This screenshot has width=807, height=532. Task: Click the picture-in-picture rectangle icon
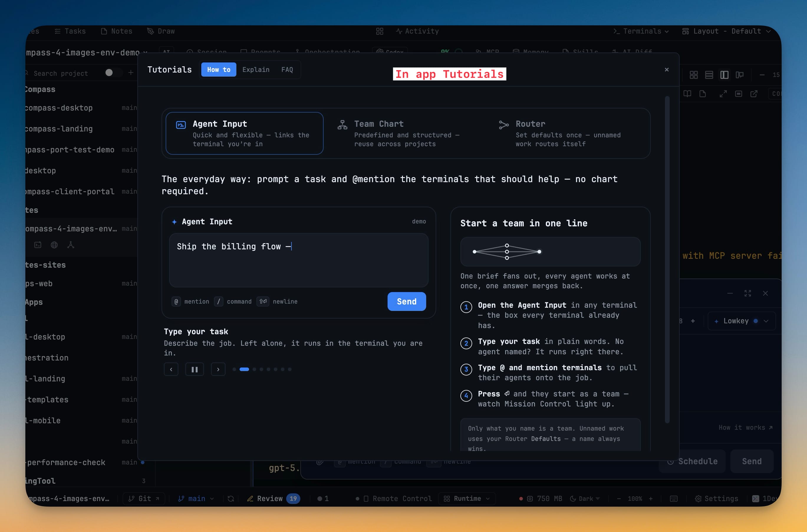739,94
